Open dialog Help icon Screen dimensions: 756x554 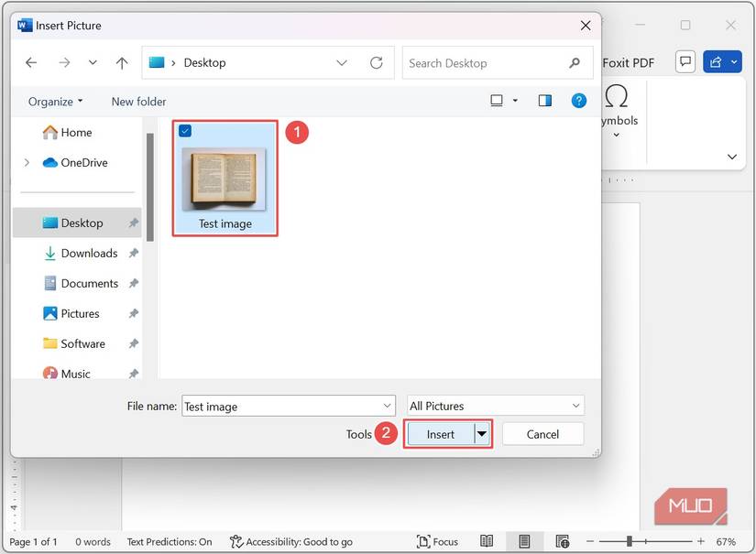(578, 100)
